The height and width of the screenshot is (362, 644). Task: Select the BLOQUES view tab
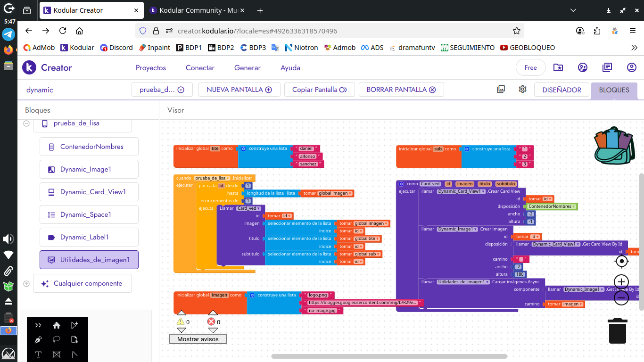[614, 90]
